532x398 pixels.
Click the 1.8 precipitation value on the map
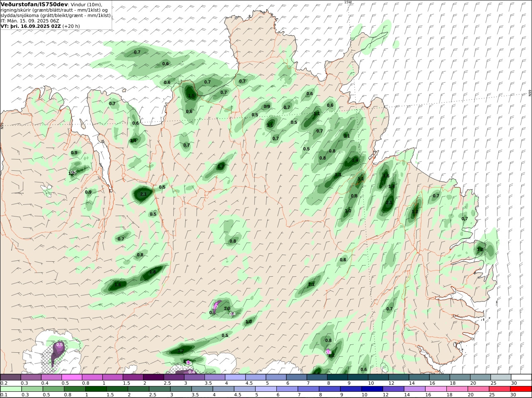(153, 272)
